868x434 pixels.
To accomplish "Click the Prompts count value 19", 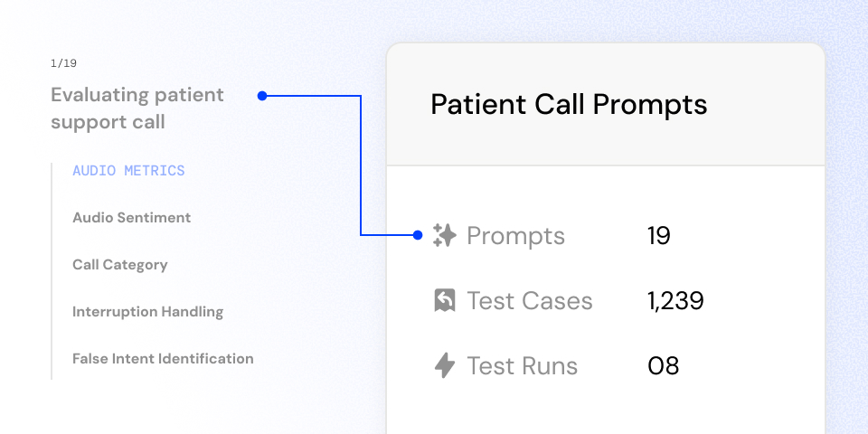I will pyautogui.click(x=659, y=236).
